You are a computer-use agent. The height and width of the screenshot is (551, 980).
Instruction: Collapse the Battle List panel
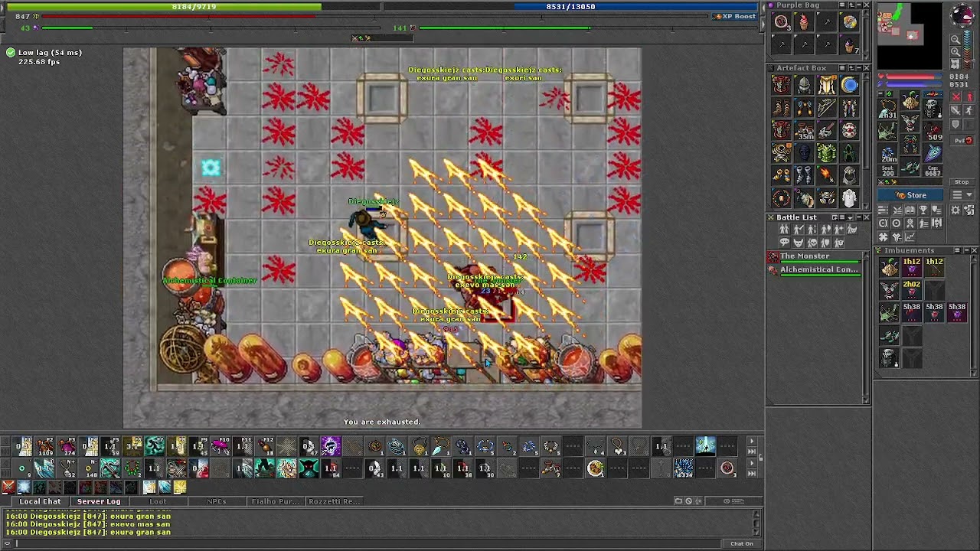tap(858, 217)
